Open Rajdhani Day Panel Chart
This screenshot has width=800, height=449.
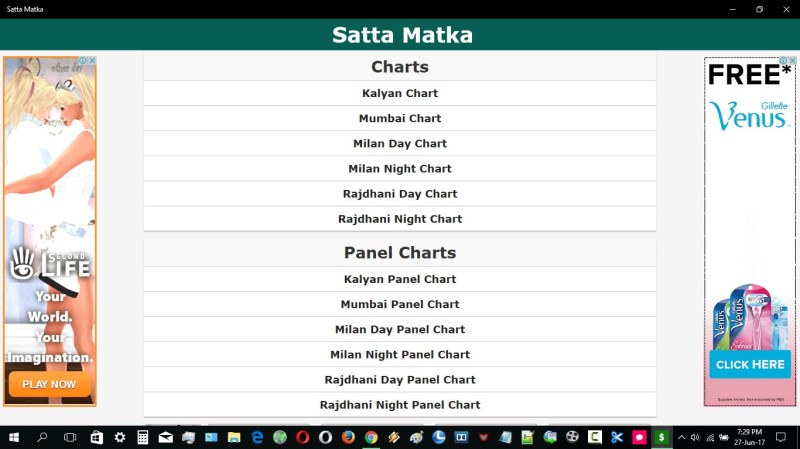pos(400,380)
